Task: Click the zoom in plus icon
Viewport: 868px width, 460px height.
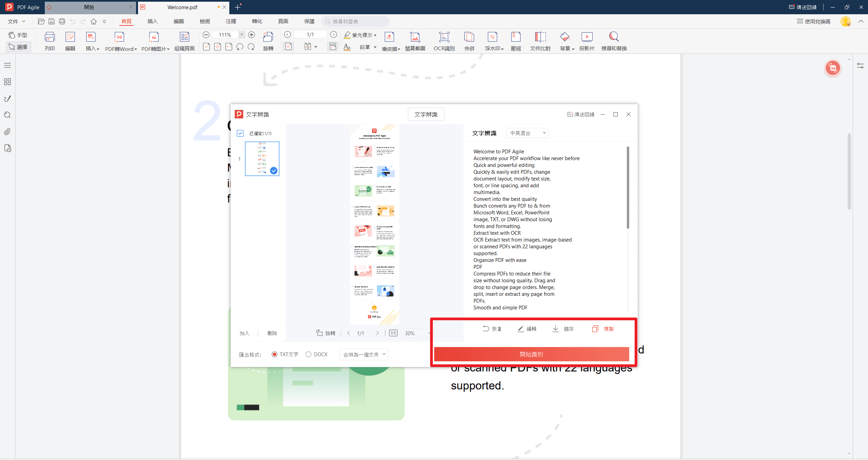Action: (251, 35)
